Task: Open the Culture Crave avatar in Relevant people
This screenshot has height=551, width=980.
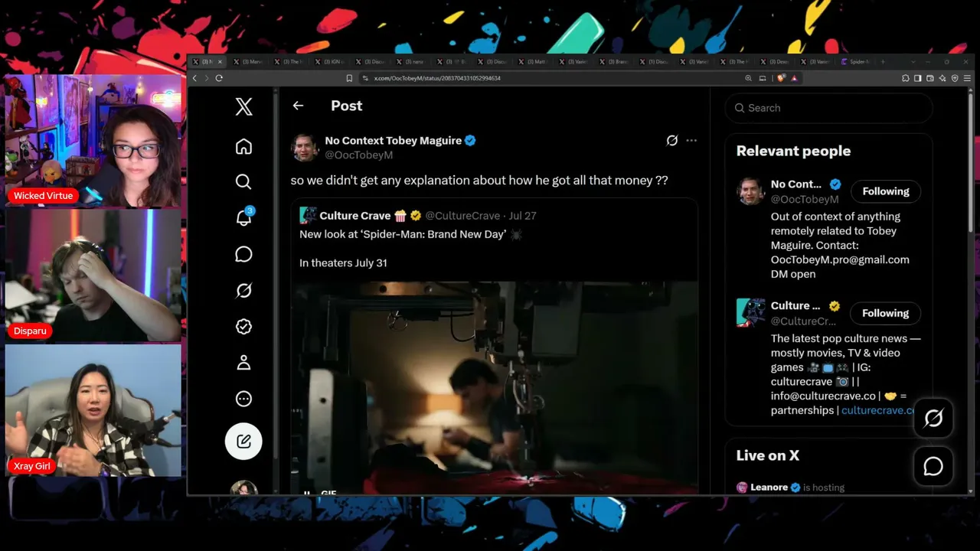Action: click(x=750, y=313)
